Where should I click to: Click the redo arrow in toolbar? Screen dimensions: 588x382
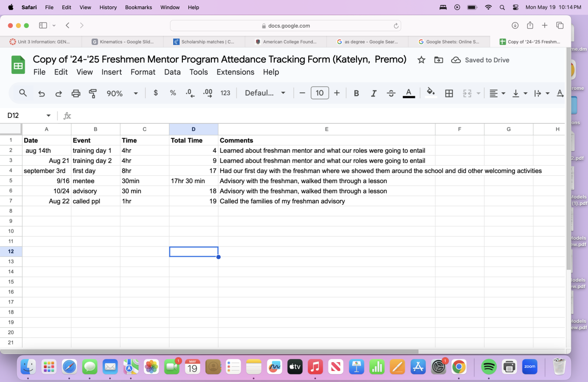pyautogui.click(x=58, y=93)
